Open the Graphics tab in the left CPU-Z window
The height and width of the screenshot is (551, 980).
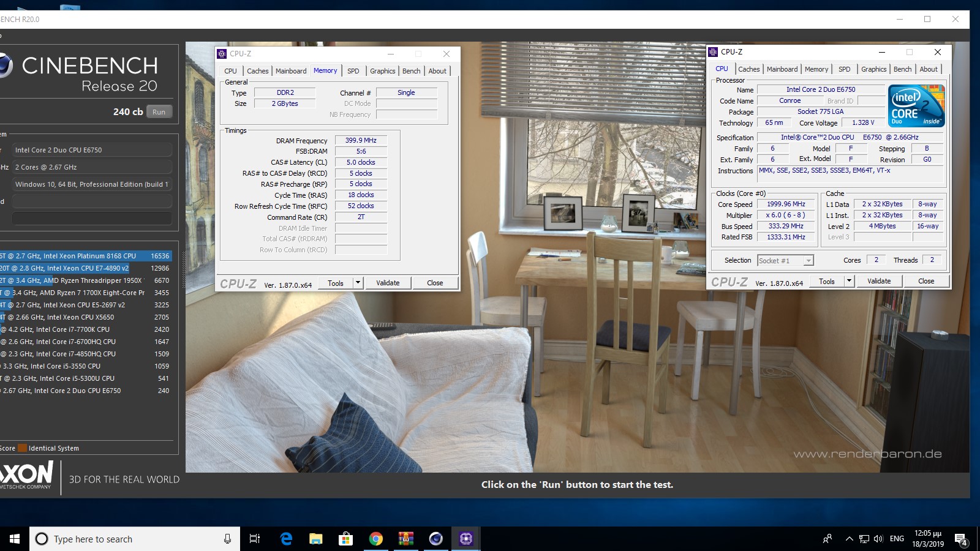click(x=383, y=71)
